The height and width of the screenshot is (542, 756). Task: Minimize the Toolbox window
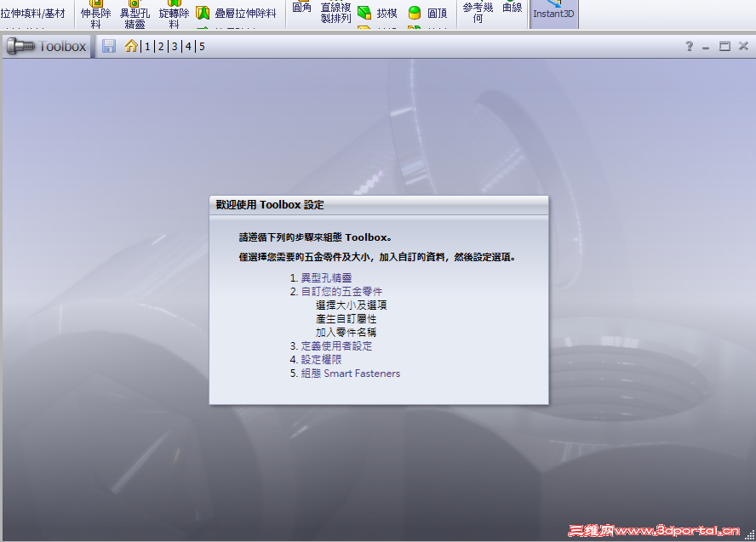[x=706, y=47]
